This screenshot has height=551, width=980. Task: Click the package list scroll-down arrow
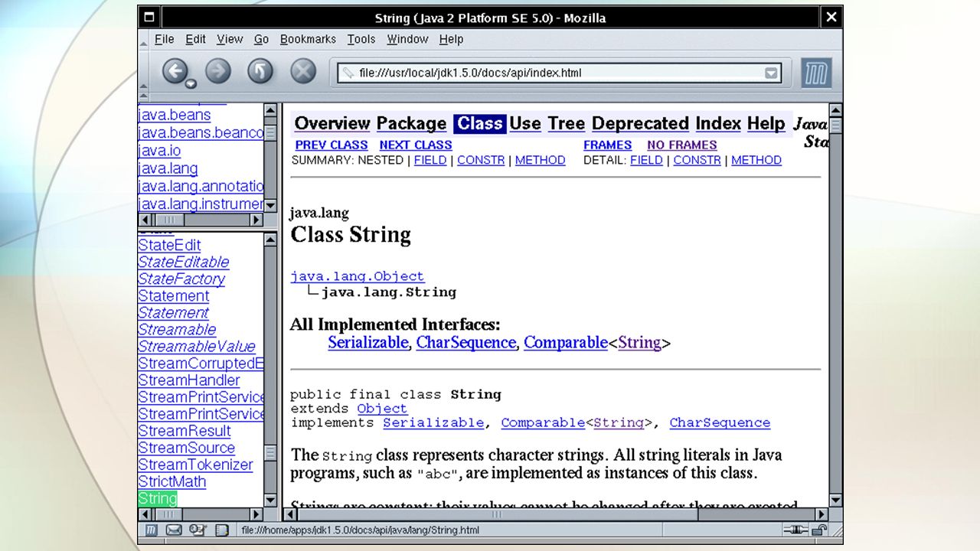click(270, 204)
